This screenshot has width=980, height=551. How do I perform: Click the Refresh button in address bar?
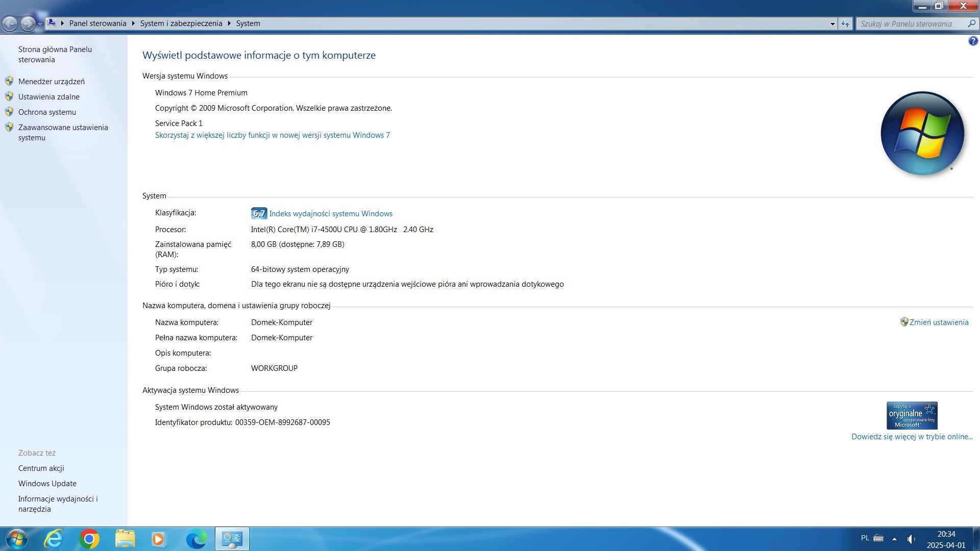(845, 24)
